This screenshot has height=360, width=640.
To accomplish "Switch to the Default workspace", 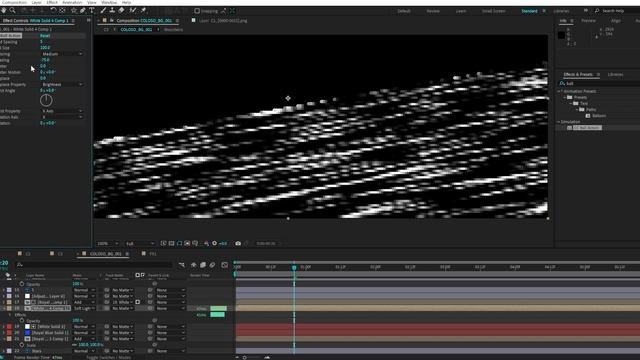I will click(404, 11).
